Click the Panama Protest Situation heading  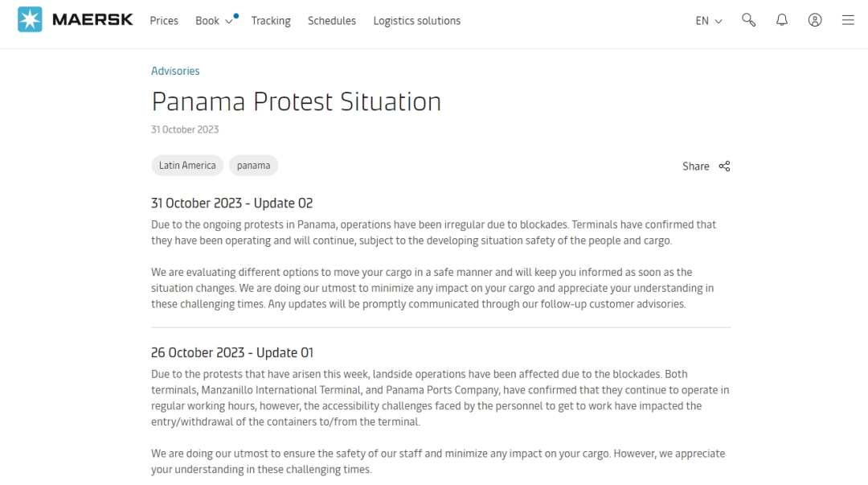click(296, 102)
